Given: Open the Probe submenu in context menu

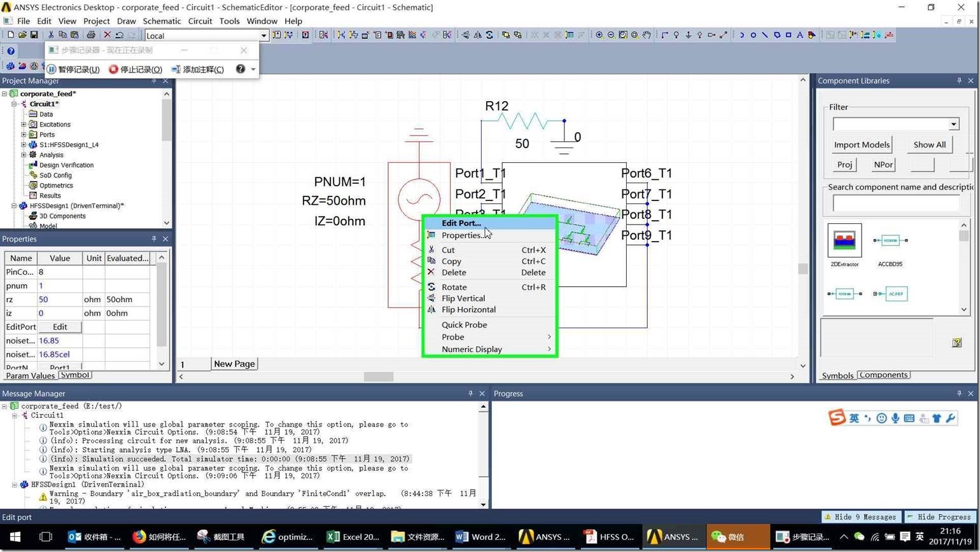Looking at the screenshot, I should tap(490, 337).
